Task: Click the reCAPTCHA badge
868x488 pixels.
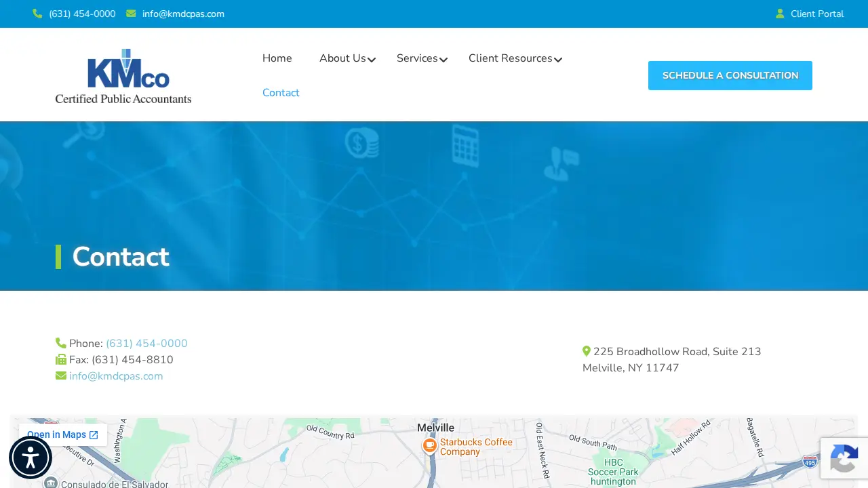Action: [x=844, y=458]
